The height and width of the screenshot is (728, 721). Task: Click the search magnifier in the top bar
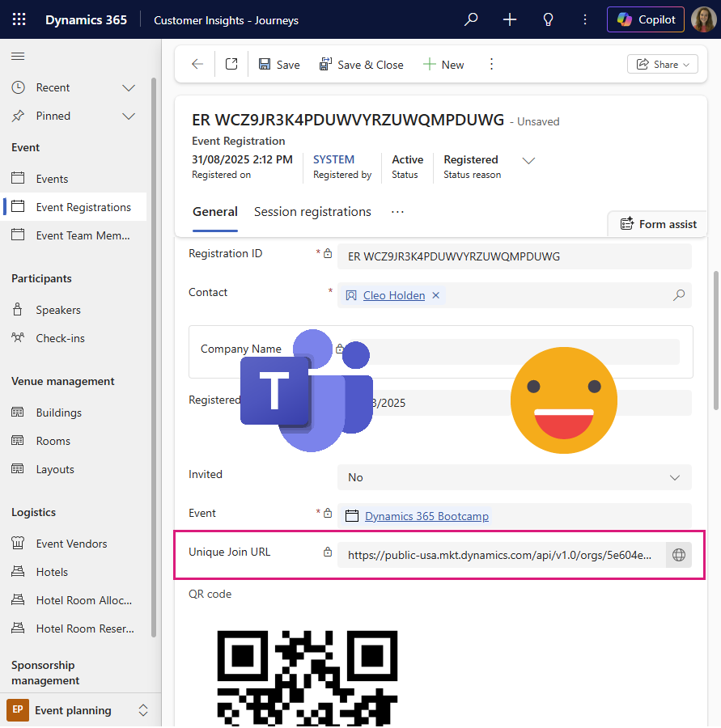[x=471, y=19]
